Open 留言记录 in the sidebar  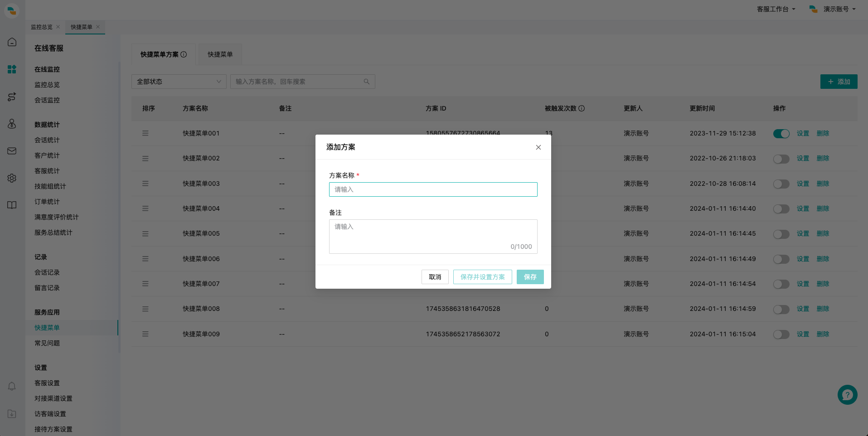47,288
